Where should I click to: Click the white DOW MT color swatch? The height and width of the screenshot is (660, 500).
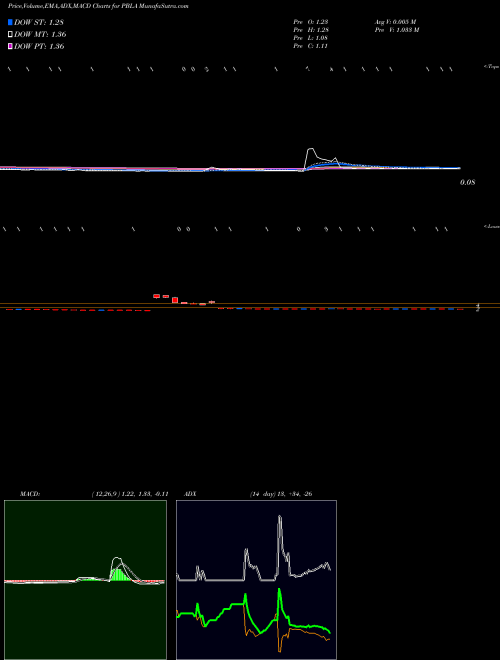(x=10, y=34)
